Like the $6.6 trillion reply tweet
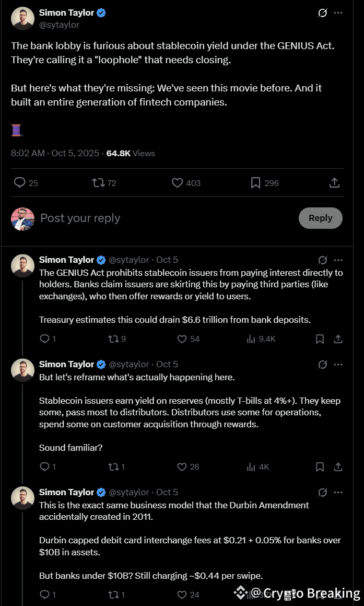 click(x=182, y=339)
